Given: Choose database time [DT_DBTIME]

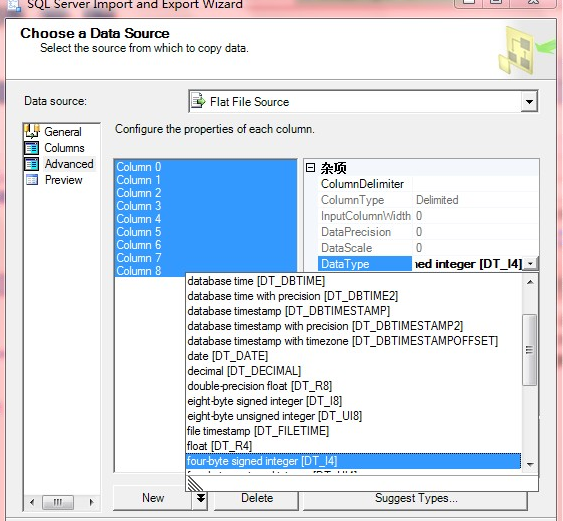Looking at the screenshot, I should pos(354,281).
